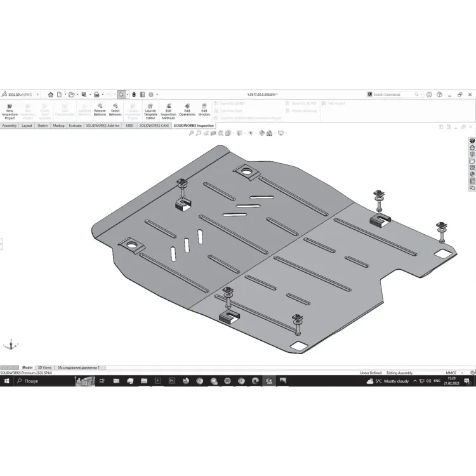The height and width of the screenshot is (476, 476).
Task: Expand the Options gear dropdown arrow
Action: tap(157, 95)
